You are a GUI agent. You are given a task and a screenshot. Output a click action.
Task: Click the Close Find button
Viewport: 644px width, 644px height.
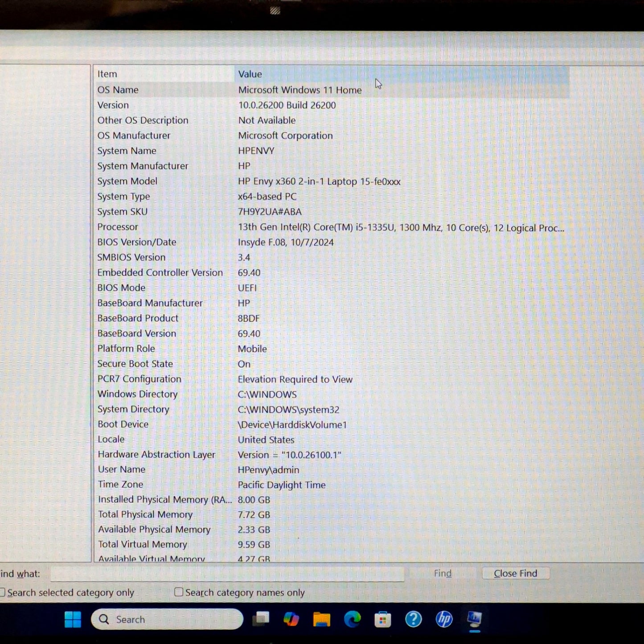(516, 573)
